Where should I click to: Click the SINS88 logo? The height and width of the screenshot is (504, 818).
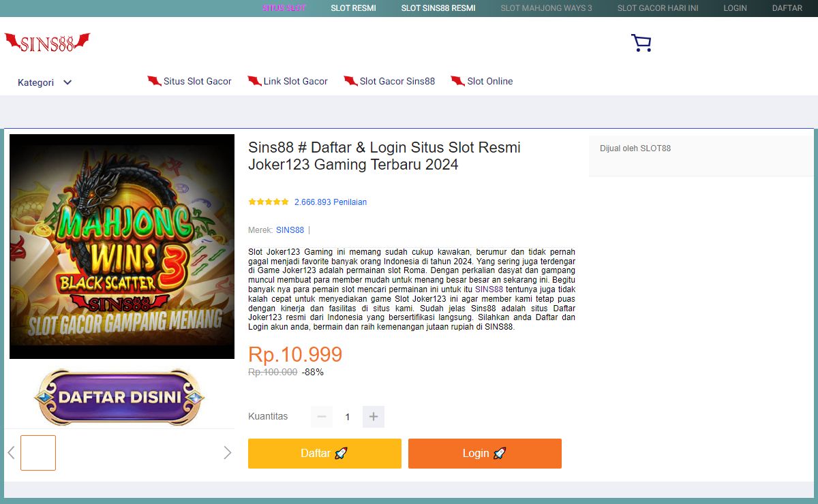[x=47, y=43]
